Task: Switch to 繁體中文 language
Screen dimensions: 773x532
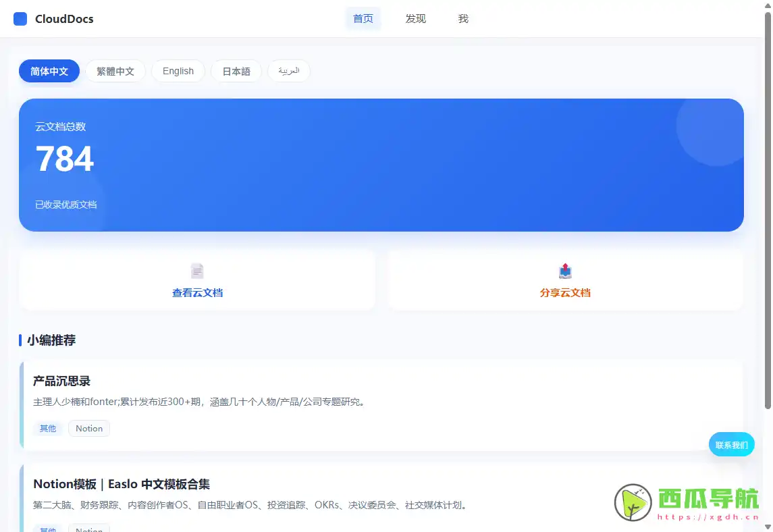Action: point(115,71)
